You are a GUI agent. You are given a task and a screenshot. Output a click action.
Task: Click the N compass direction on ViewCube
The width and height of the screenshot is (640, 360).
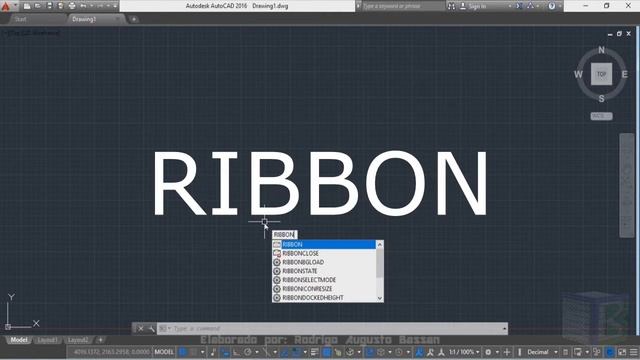(x=601, y=50)
